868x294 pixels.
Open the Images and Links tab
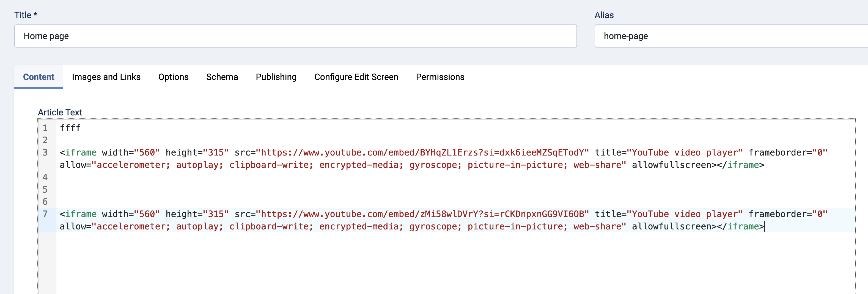click(106, 77)
